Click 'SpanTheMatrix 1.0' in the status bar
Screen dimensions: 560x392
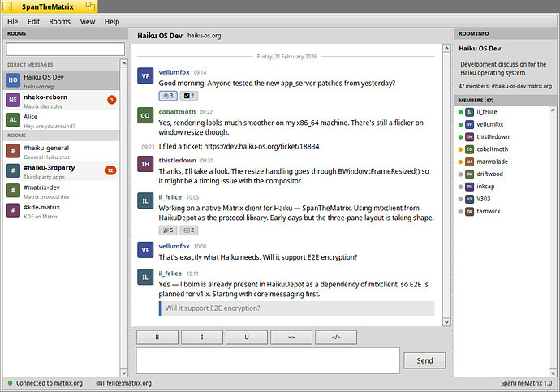(x=527, y=383)
